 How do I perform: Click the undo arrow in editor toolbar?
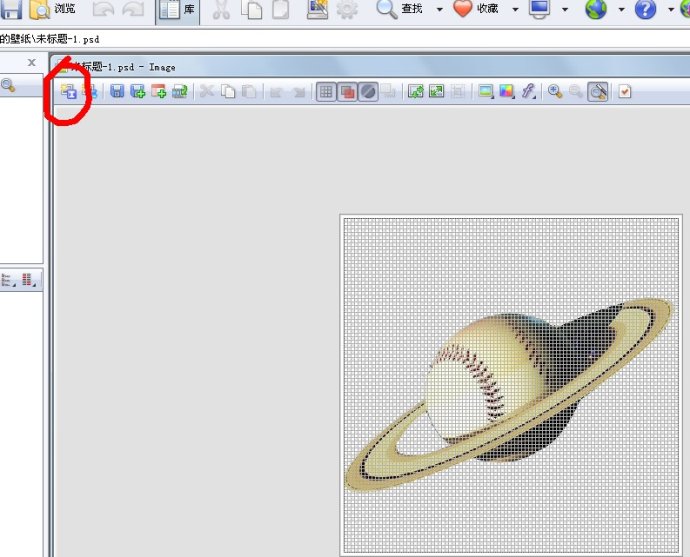click(x=276, y=92)
